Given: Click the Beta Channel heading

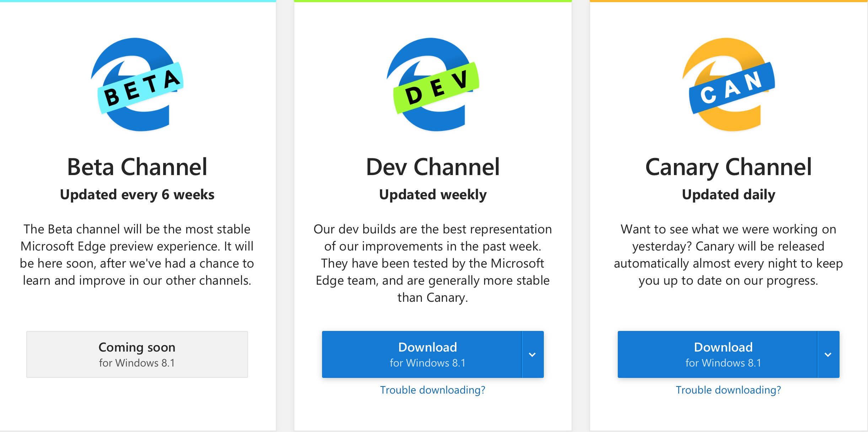Looking at the screenshot, I should 137,167.
